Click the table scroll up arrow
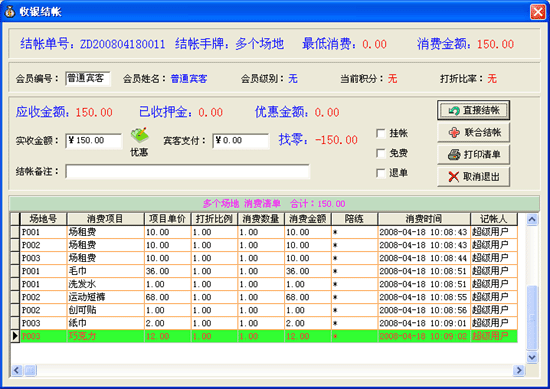The width and height of the screenshot is (550, 389). pos(532,220)
